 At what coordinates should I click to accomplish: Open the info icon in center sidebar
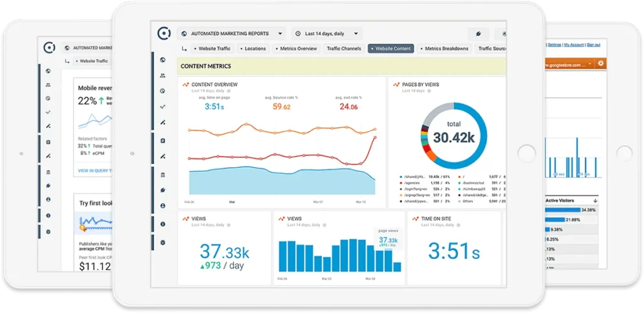tap(163, 224)
